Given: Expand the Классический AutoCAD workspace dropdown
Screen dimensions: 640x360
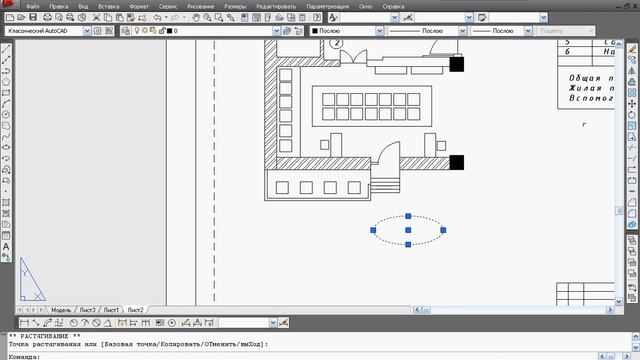Looking at the screenshot, I should tap(87, 31).
